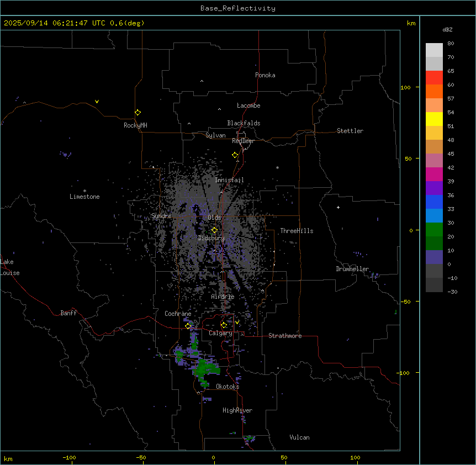Click the RedDeer city label
This screenshot has width=476, height=465.
click(x=243, y=141)
